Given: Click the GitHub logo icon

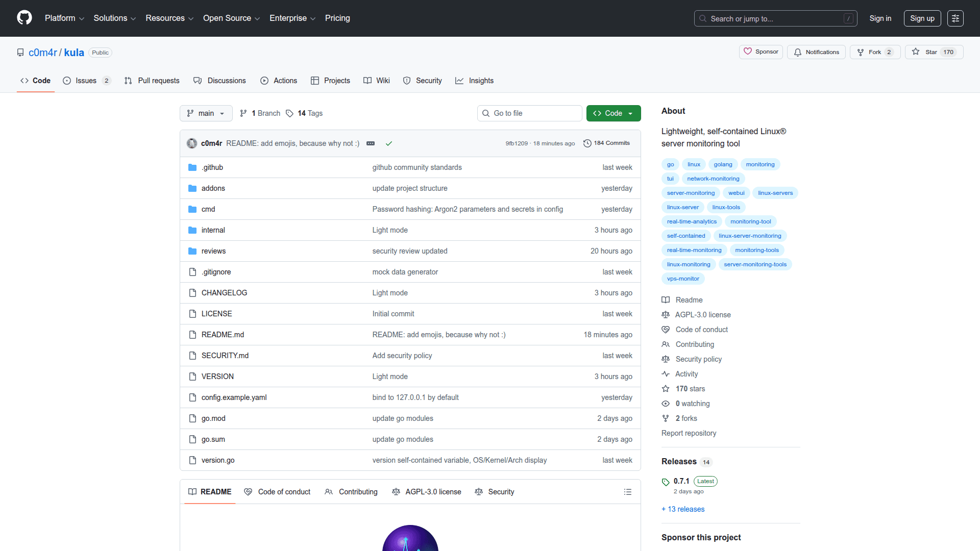Looking at the screenshot, I should tap(24, 18).
